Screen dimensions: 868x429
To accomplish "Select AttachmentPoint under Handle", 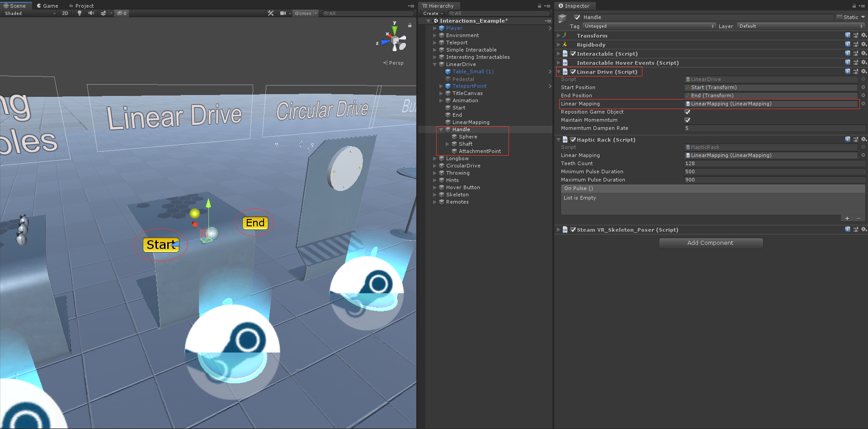I will (480, 151).
